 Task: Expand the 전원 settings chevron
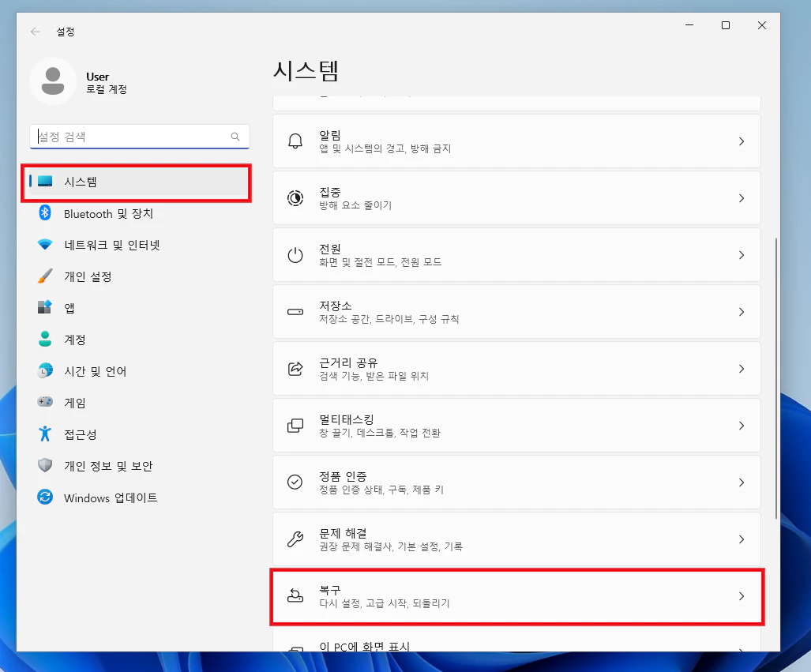tap(741, 254)
